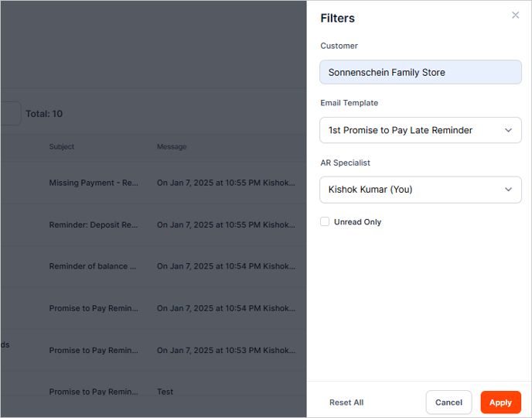Close the Filters panel with the X icon
The height and width of the screenshot is (418, 532).
(x=516, y=15)
